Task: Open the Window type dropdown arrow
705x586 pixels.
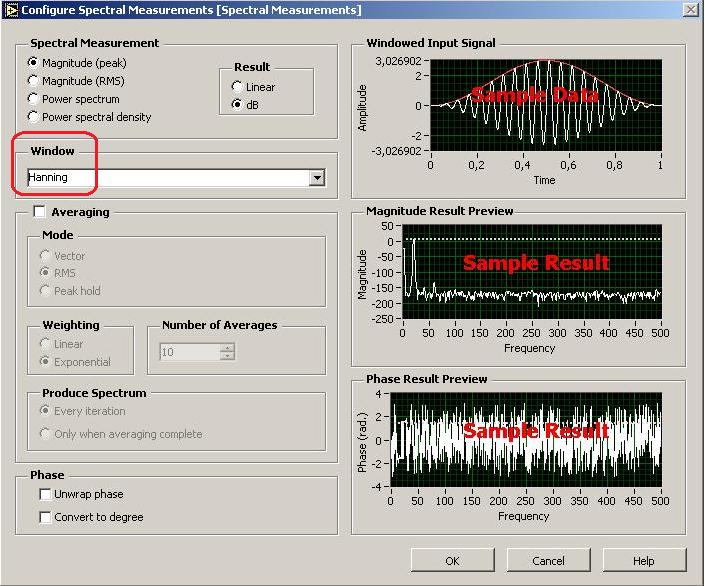Action: [317, 178]
